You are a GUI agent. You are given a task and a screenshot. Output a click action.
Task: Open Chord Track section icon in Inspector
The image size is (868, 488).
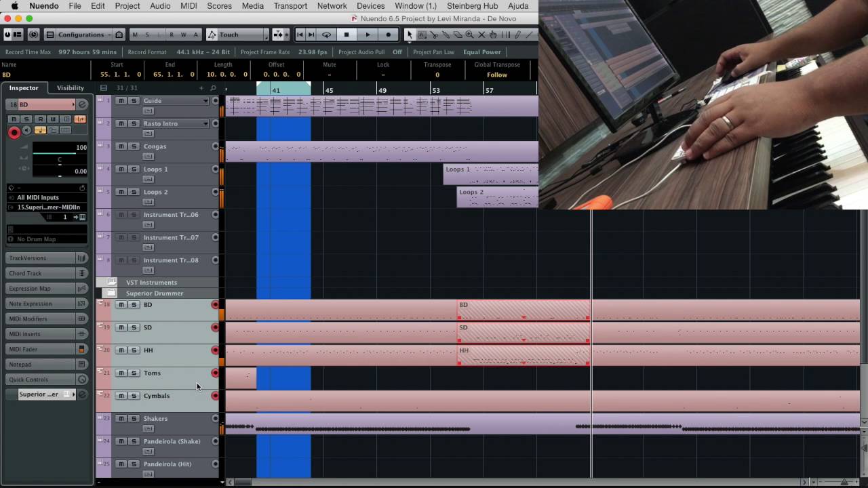coord(82,273)
